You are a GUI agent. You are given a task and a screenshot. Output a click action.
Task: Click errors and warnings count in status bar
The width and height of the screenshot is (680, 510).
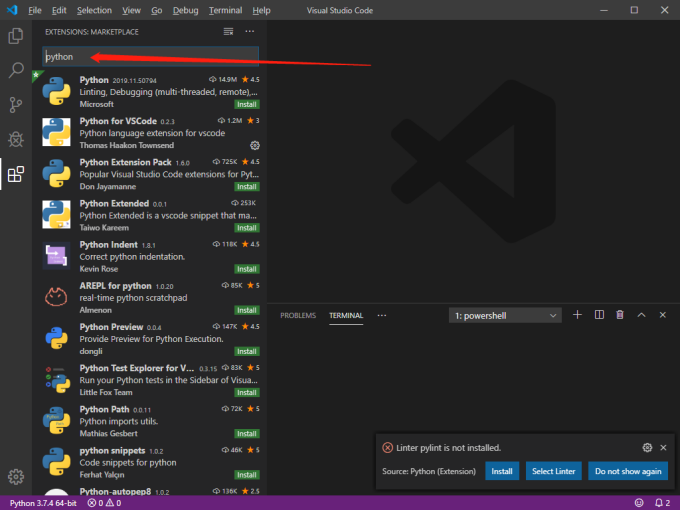coord(104,503)
